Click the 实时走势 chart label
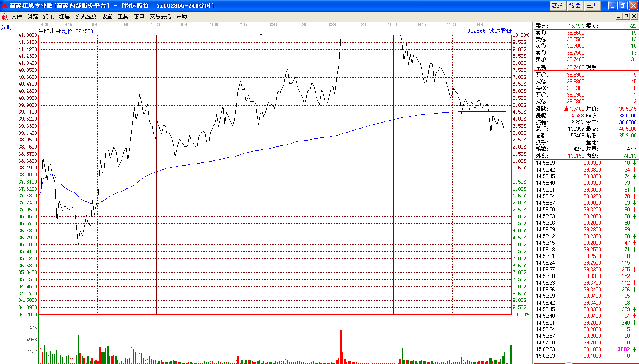This screenshot has height=364, width=639. pyautogui.click(x=49, y=31)
